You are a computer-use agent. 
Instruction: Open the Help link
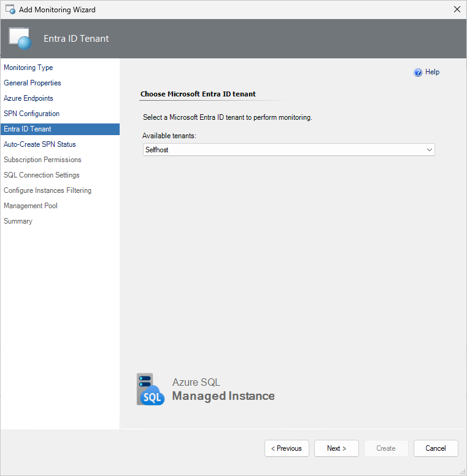[x=432, y=72]
